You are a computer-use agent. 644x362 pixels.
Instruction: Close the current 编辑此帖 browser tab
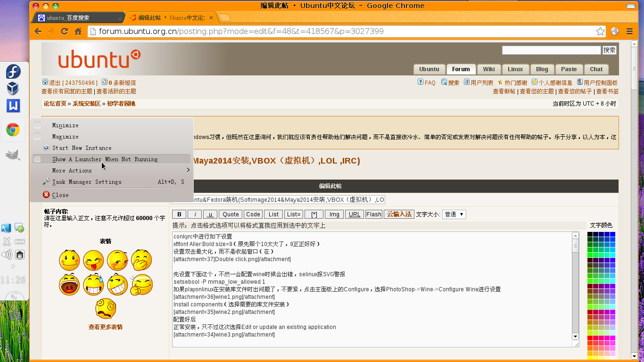point(211,18)
